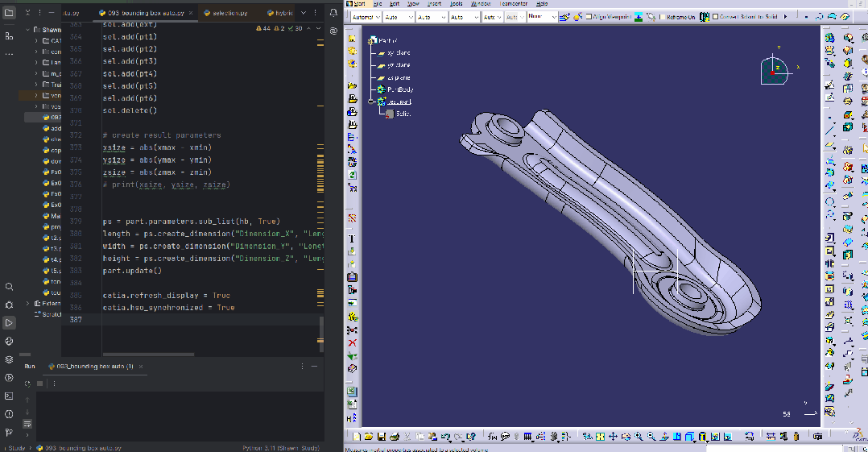This screenshot has width=868, height=452.
Task: Enable the Rename On checkbox
Action: tap(661, 17)
